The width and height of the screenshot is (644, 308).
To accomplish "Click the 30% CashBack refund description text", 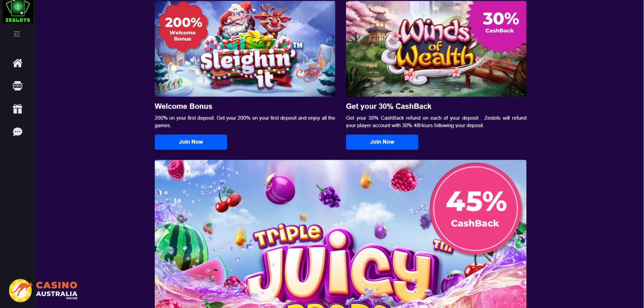I will click(436, 122).
